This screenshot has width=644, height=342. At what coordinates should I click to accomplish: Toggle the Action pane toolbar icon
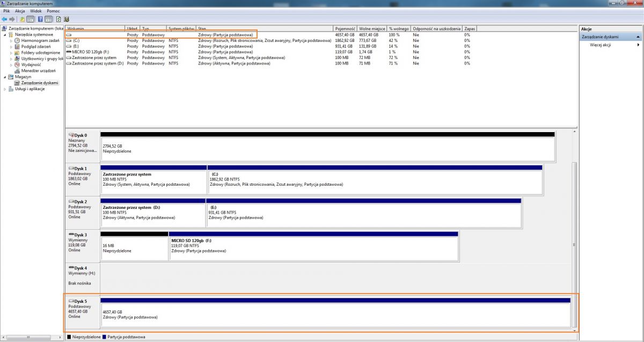click(48, 19)
